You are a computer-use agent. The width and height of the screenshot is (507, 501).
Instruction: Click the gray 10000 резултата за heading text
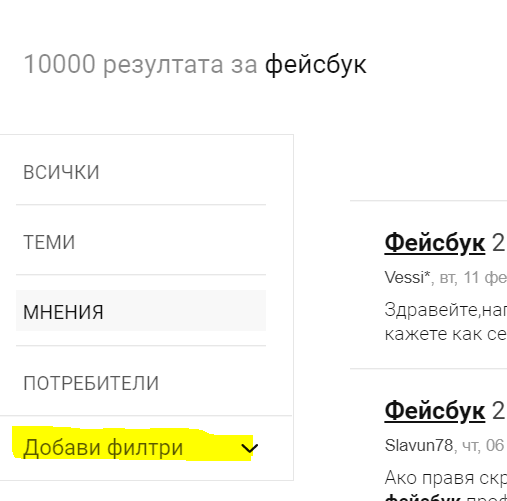coord(140,64)
